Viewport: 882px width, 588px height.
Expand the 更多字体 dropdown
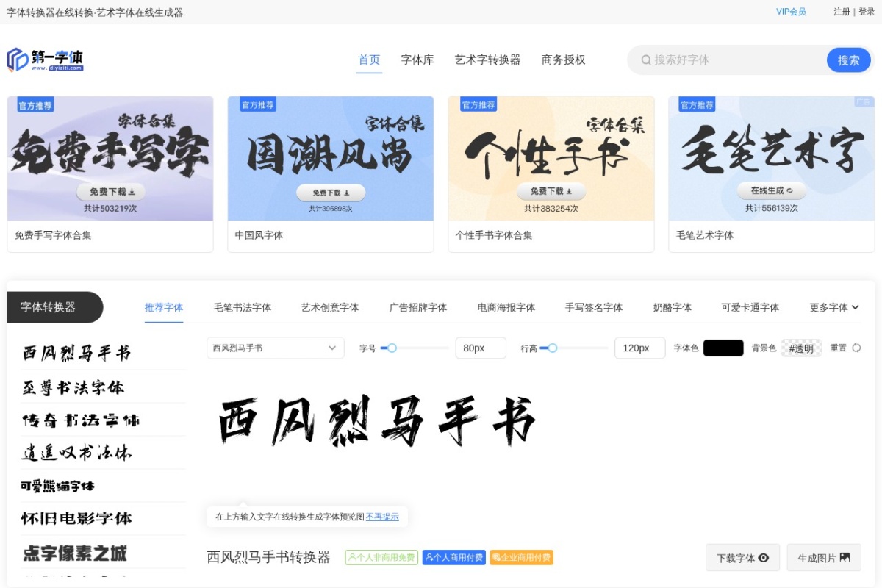(834, 307)
